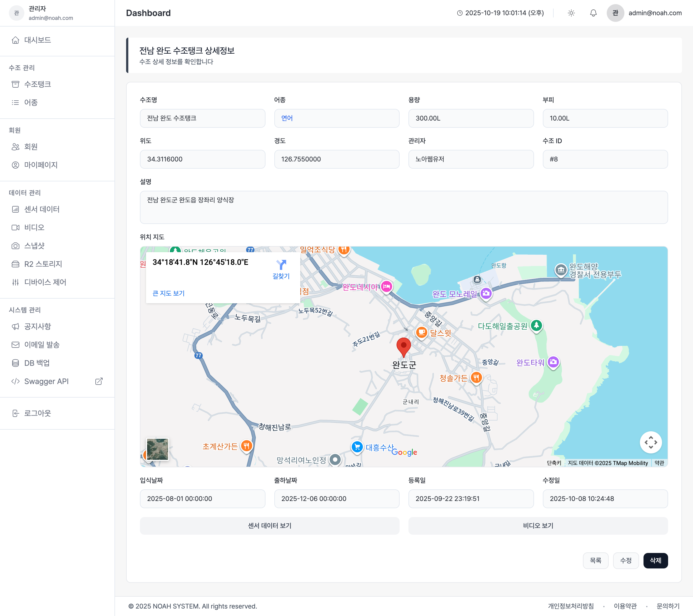693x616 pixels.
Task: Go to 수조탱크 in the sidebar
Action: (37, 84)
